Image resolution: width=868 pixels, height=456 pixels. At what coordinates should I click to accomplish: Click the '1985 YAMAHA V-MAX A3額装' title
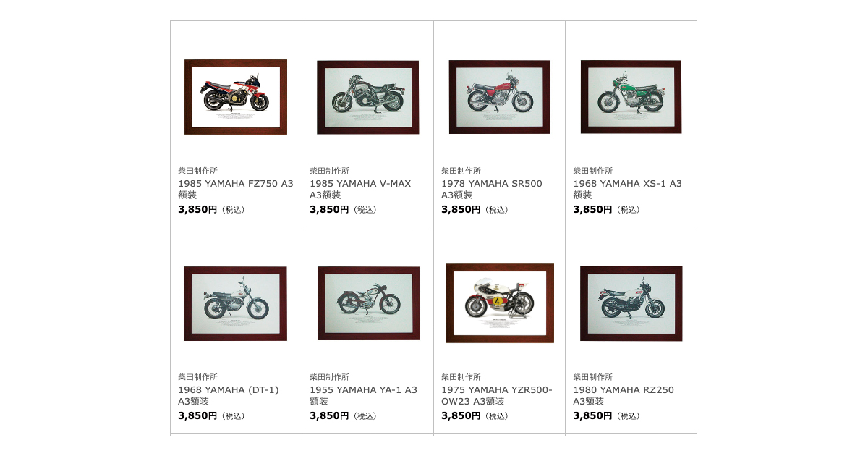pyautogui.click(x=360, y=189)
